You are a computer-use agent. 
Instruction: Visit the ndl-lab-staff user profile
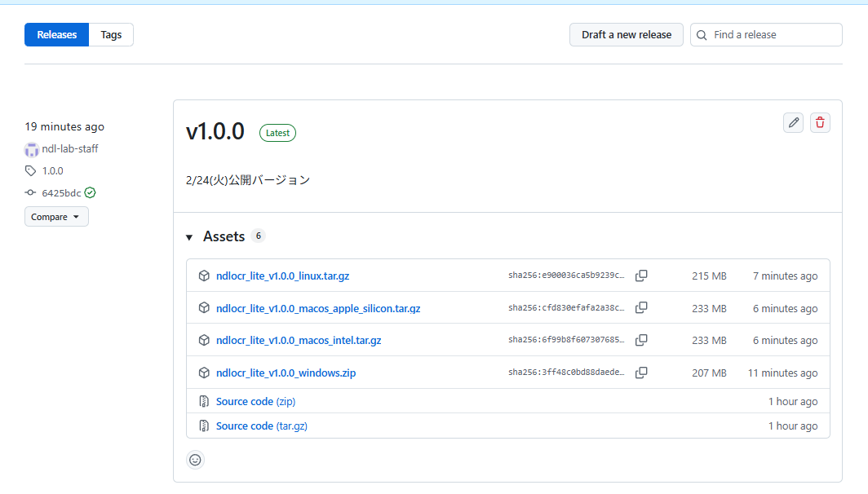(69, 149)
